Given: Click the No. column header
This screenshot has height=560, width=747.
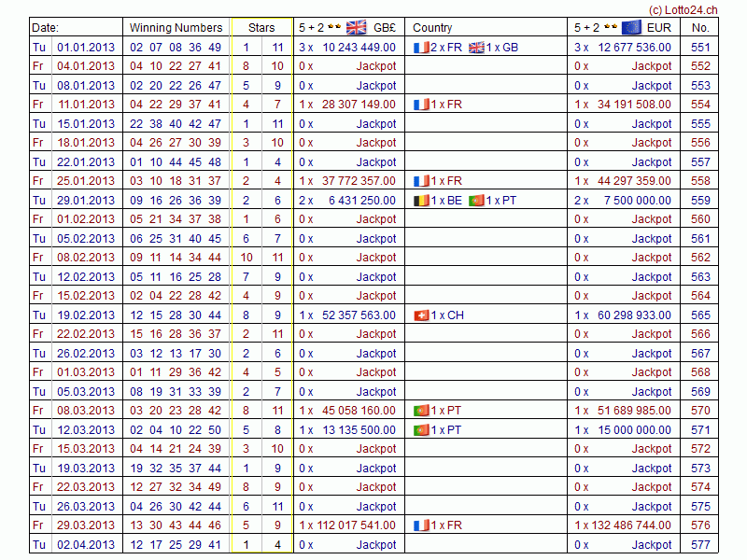Looking at the screenshot, I should pyautogui.click(x=700, y=28).
